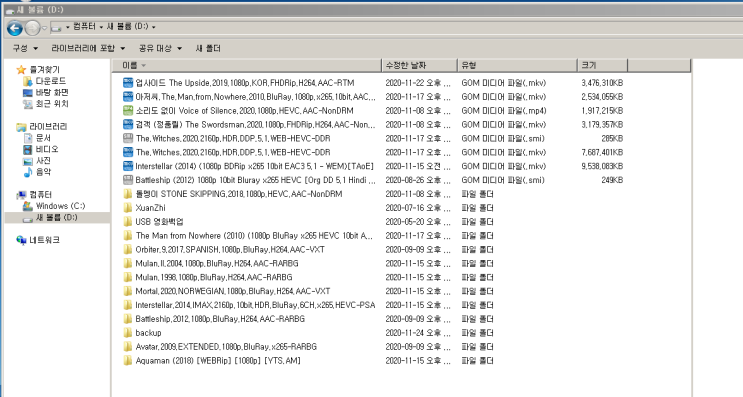
Task: Click the mkv icon of The Upside file
Action: (128, 83)
